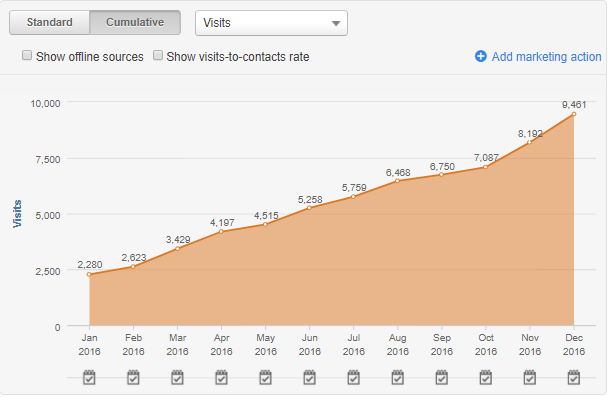The image size is (609, 397).
Task: Click the 2,500 y-axis label
Action: coord(48,271)
